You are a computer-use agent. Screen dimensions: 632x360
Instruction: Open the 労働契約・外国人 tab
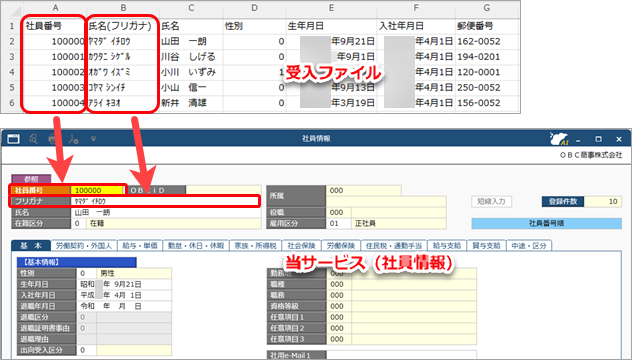point(84,245)
